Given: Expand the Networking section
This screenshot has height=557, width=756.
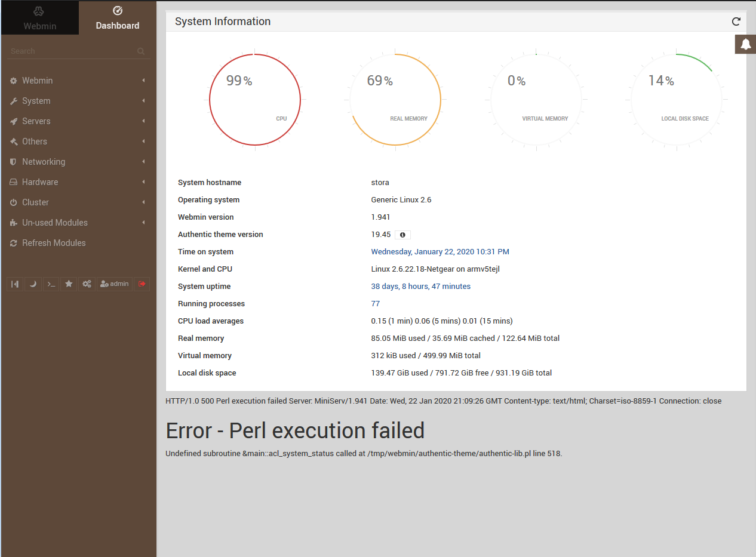Looking at the screenshot, I should click(44, 161).
